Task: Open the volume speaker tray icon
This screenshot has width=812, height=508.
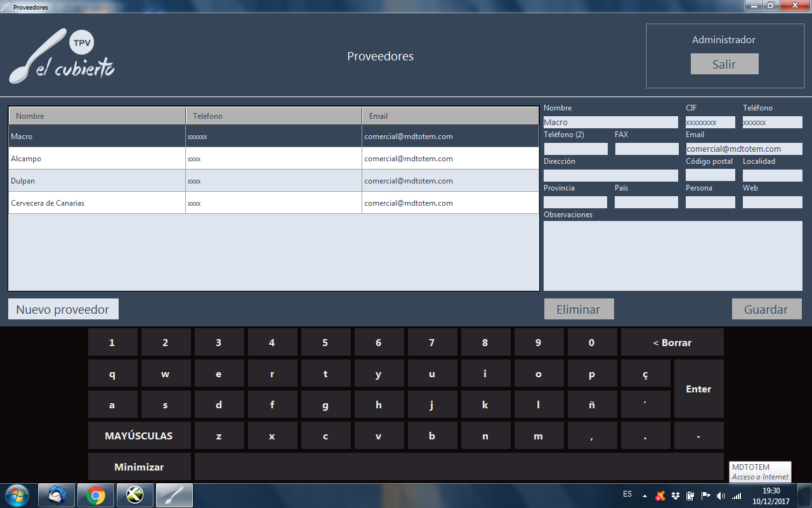Action: [x=721, y=495]
